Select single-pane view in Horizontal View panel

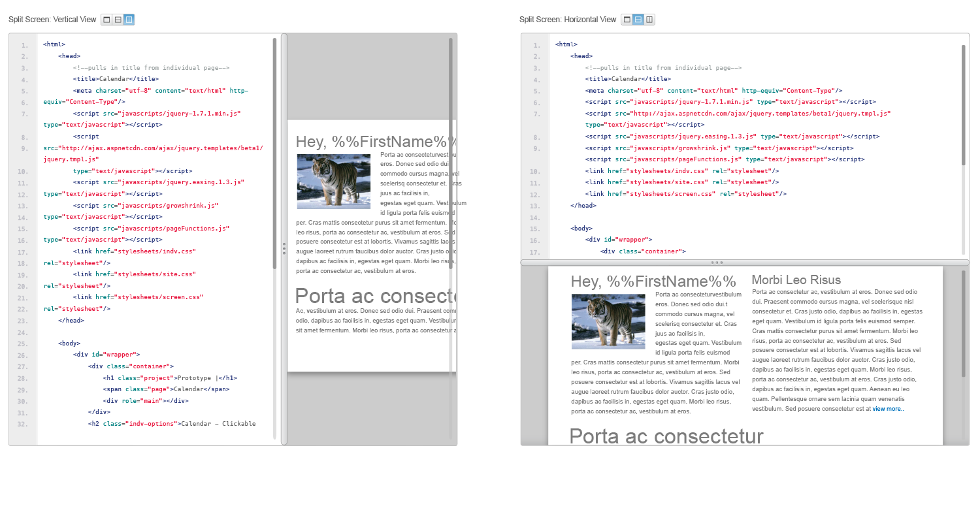point(627,20)
